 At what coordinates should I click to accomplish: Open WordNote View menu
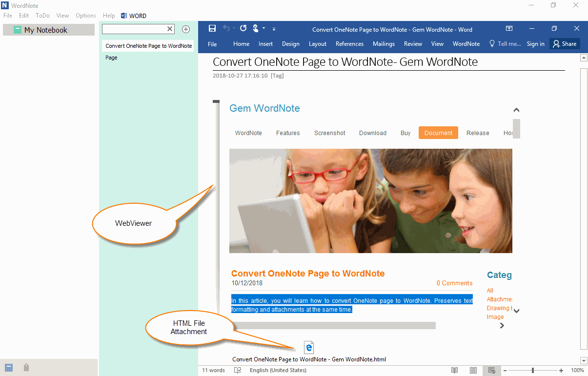62,16
